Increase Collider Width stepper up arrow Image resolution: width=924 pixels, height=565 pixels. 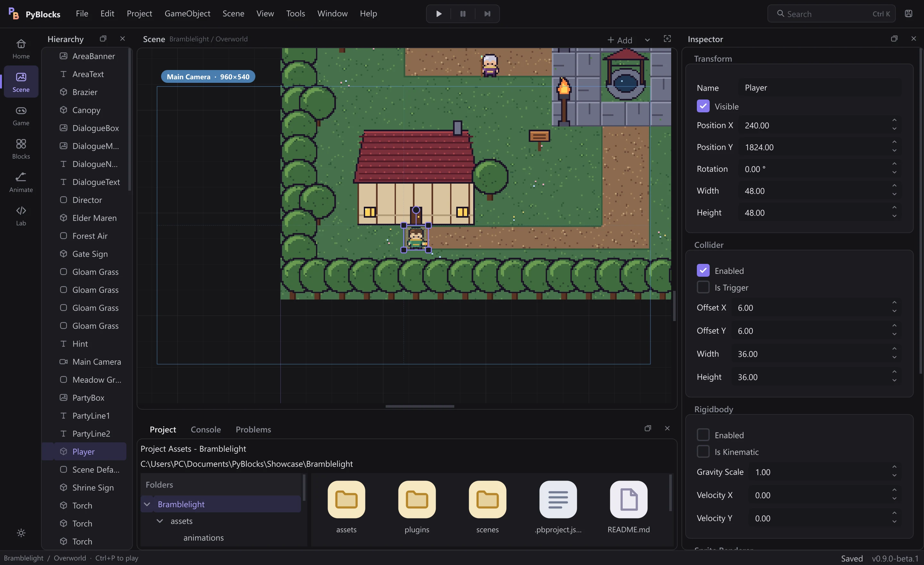pyautogui.click(x=894, y=349)
